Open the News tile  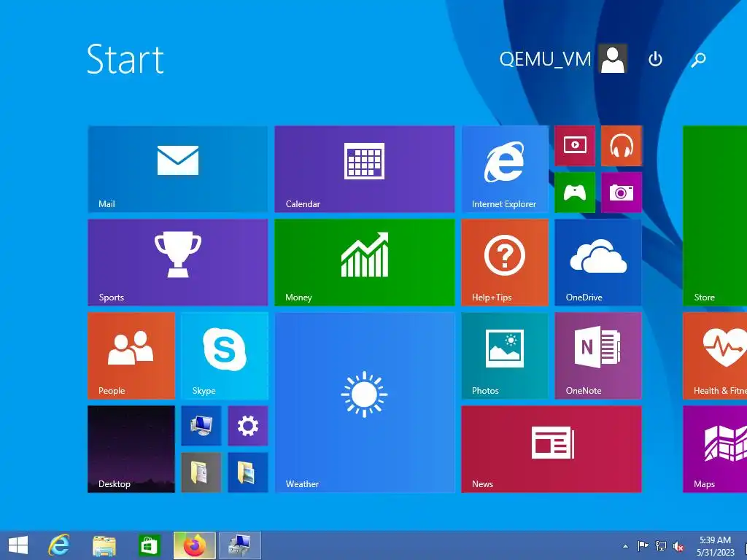click(x=551, y=449)
